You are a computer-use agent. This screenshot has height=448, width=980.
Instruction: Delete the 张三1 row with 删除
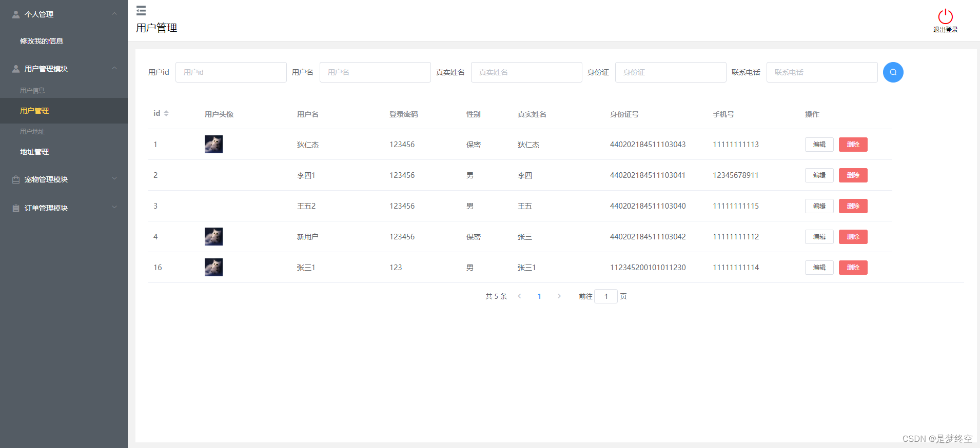coord(853,268)
